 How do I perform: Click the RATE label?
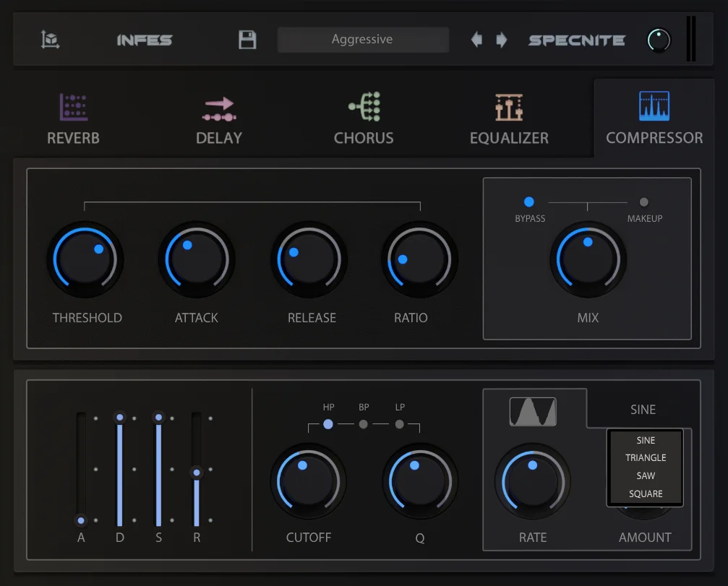[x=533, y=538]
